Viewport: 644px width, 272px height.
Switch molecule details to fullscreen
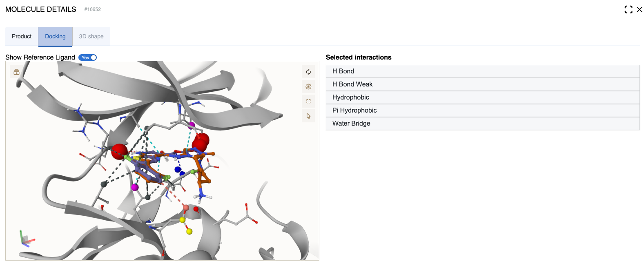628,9
